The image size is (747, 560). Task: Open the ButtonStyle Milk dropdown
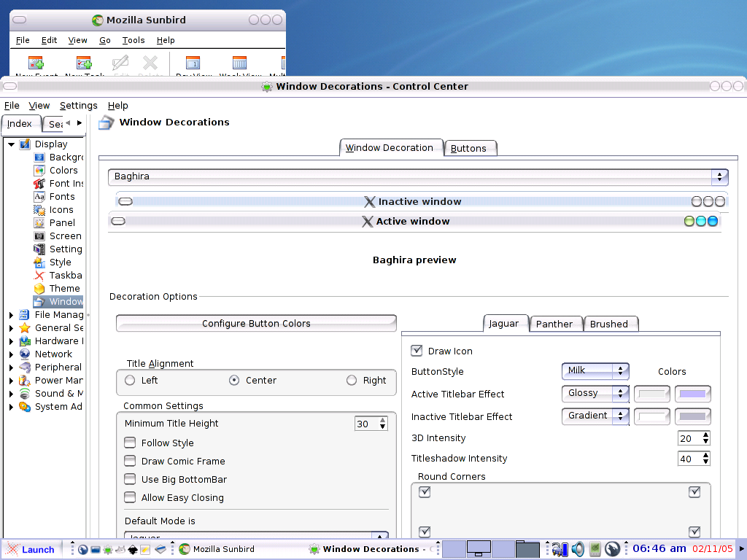(595, 370)
